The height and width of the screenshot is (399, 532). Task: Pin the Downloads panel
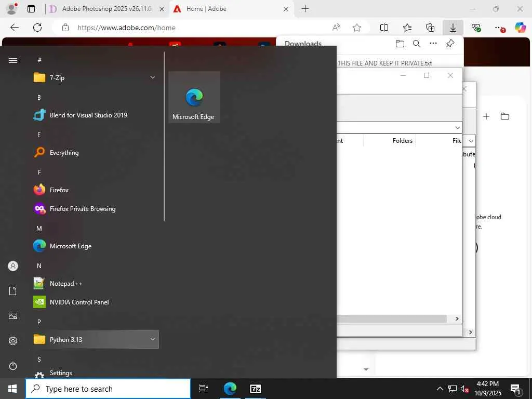[450, 44]
